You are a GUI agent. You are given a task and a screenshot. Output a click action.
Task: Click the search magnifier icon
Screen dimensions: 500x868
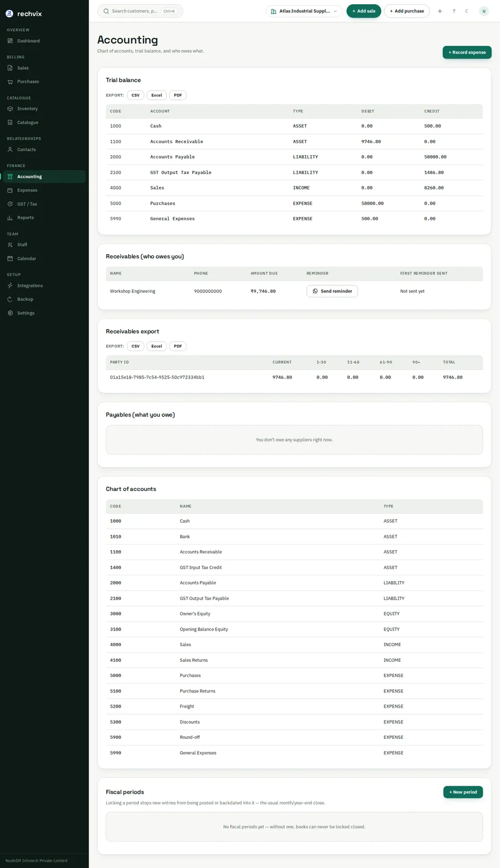[x=106, y=11]
